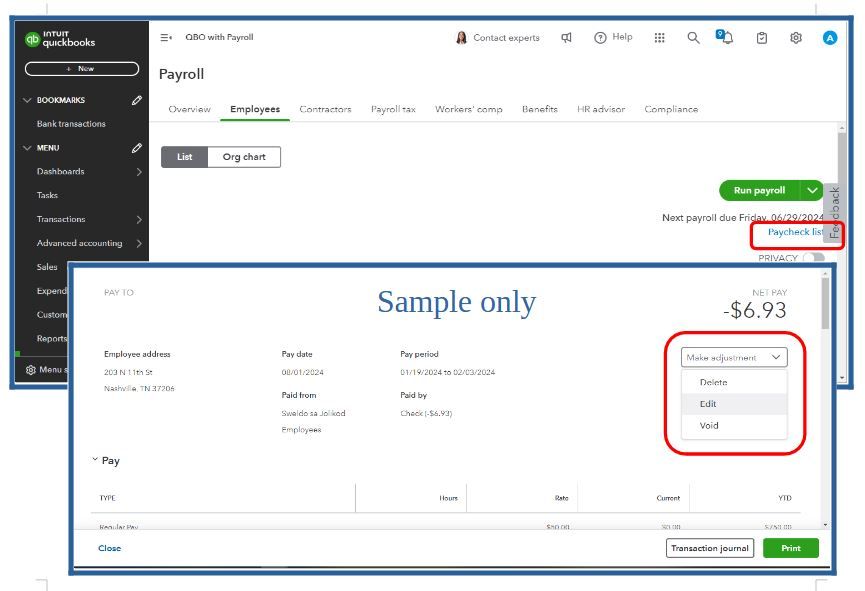Open the user account avatar A

pos(830,38)
